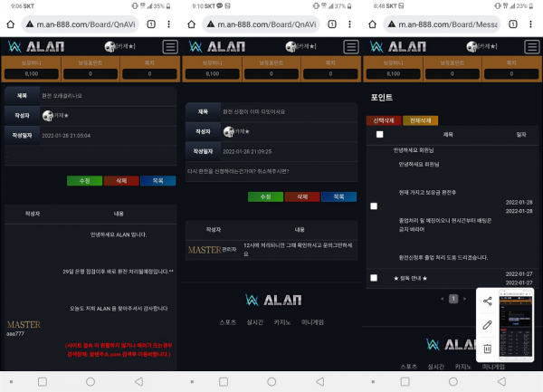Viewport: 543px width, 392px height.
Task: Open the hamburger menu in the middle screen
Action: coord(351,47)
